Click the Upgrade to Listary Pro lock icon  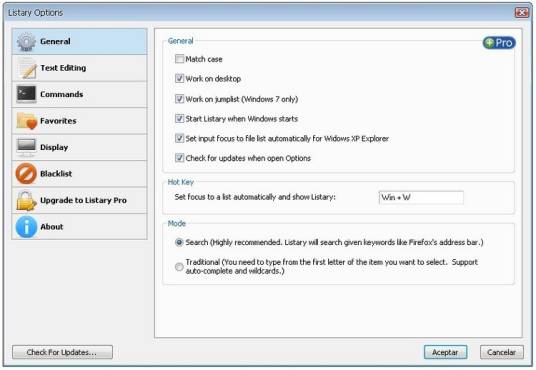[x=26, y=200]
